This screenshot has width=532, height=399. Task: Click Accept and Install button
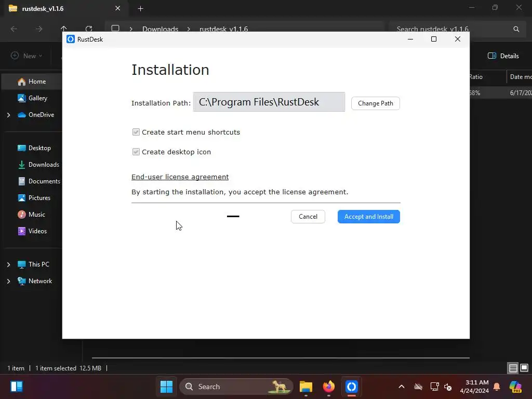[368, 217]
